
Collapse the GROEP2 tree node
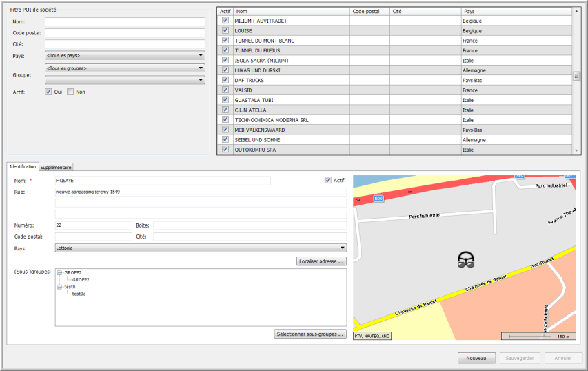pos(59,273)
